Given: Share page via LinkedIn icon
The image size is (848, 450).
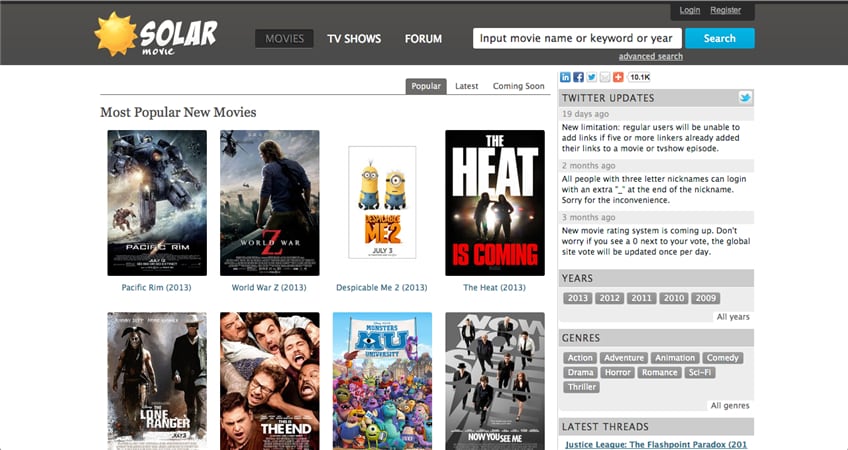Looking at the screenshot, I should coord(565,77).
